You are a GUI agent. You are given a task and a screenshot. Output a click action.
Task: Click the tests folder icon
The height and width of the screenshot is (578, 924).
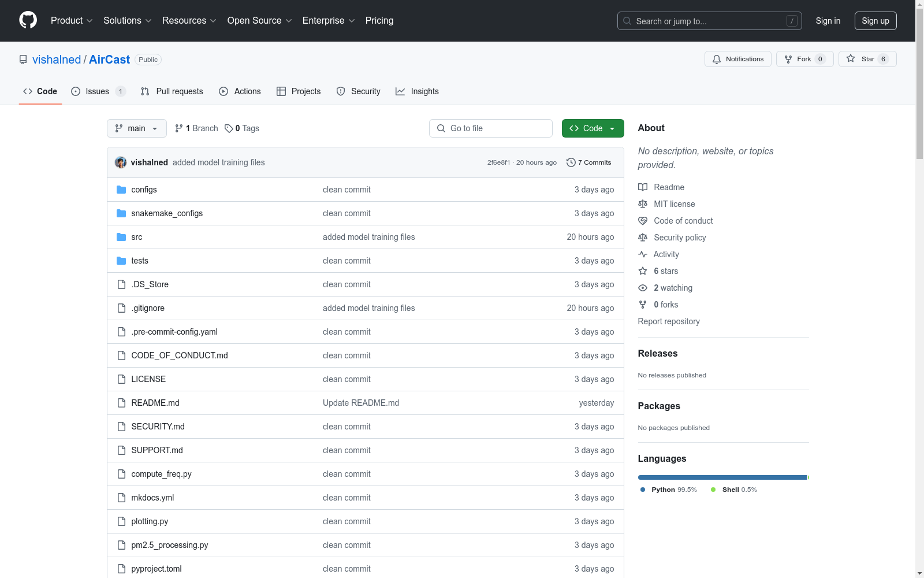tap(121, 261)
